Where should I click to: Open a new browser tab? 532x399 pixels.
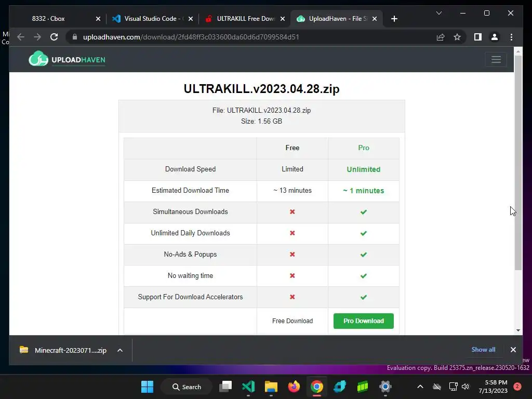pyautogui.click(x=394, y=19)
